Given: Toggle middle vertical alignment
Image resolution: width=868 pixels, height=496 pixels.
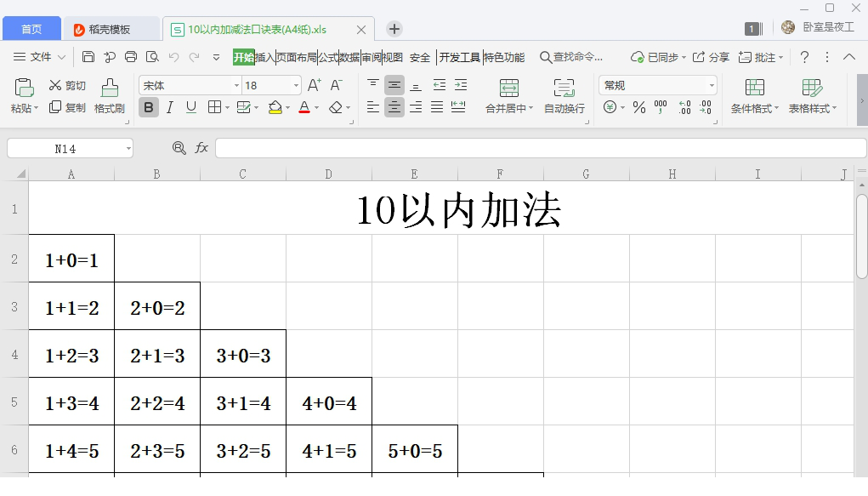Looking at the screenshot, I should (394, 85).
